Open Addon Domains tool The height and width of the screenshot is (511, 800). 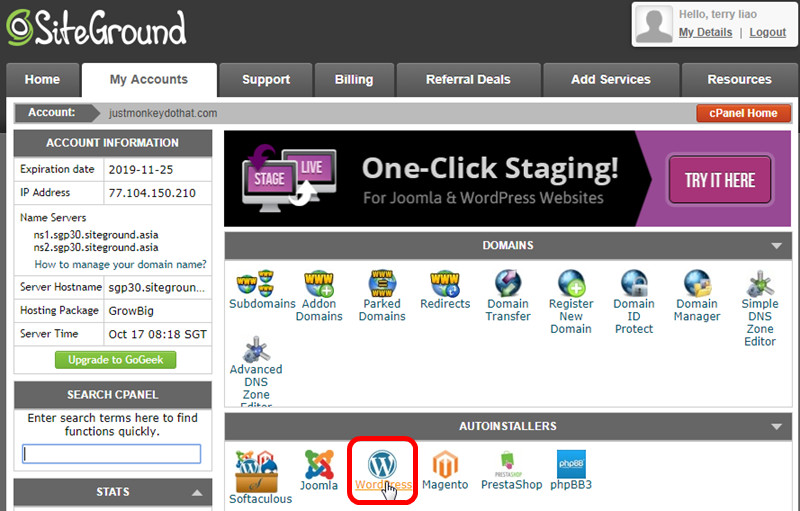tap(319, 296)
